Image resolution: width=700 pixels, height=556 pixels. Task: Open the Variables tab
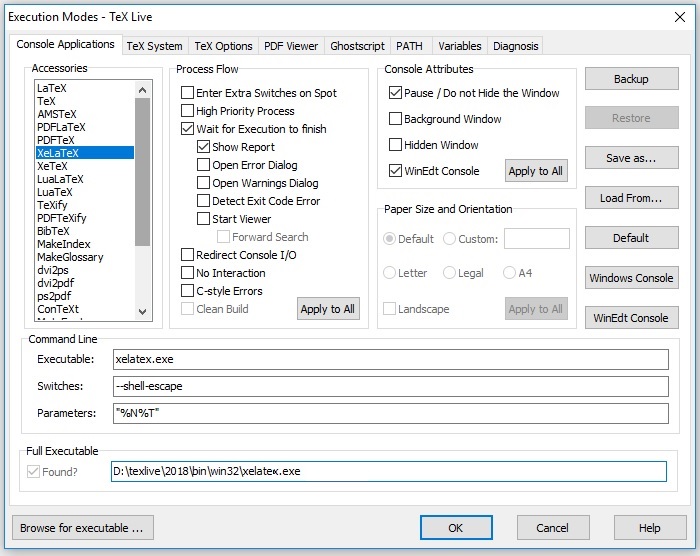(x=460, y=46)
